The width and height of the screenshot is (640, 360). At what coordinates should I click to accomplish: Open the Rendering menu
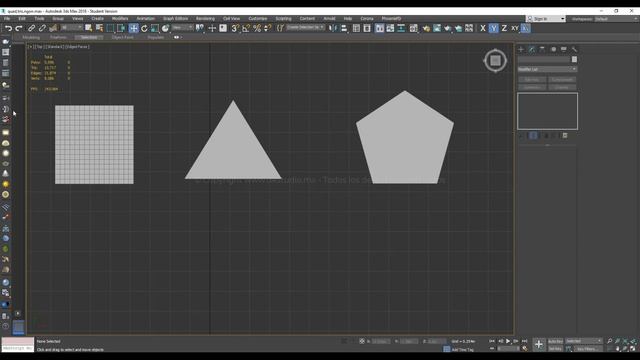click(x=205, y=19)
